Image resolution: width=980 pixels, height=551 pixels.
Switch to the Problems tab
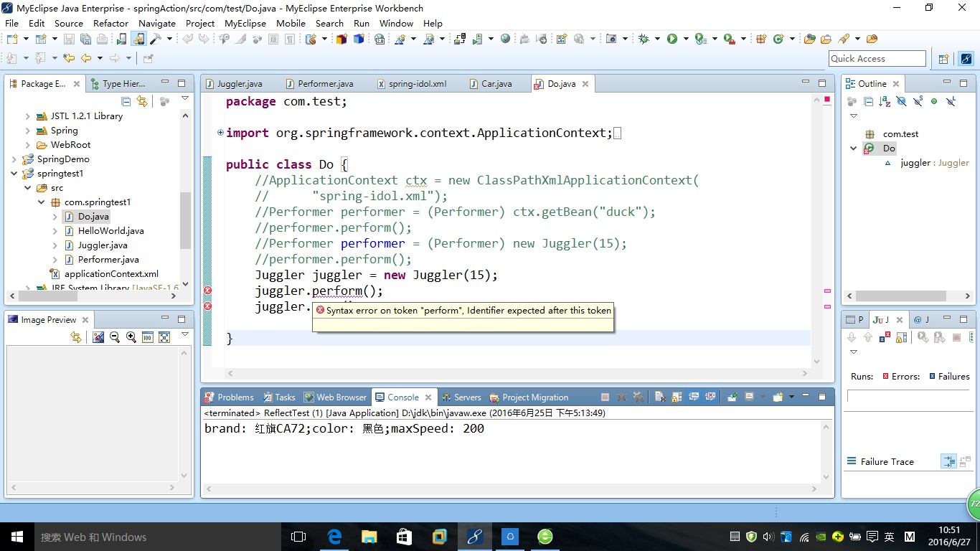click(x=229, y=397)
